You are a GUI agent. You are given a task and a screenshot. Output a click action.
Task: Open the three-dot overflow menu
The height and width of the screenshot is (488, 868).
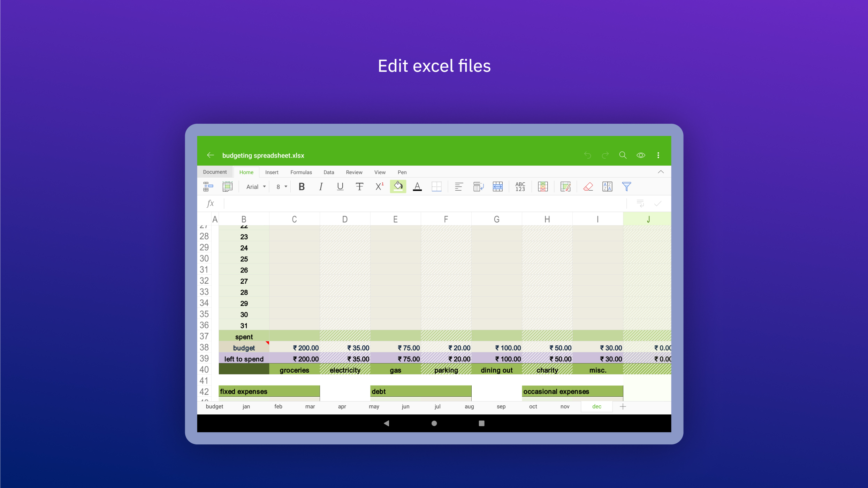pos(658,155)
